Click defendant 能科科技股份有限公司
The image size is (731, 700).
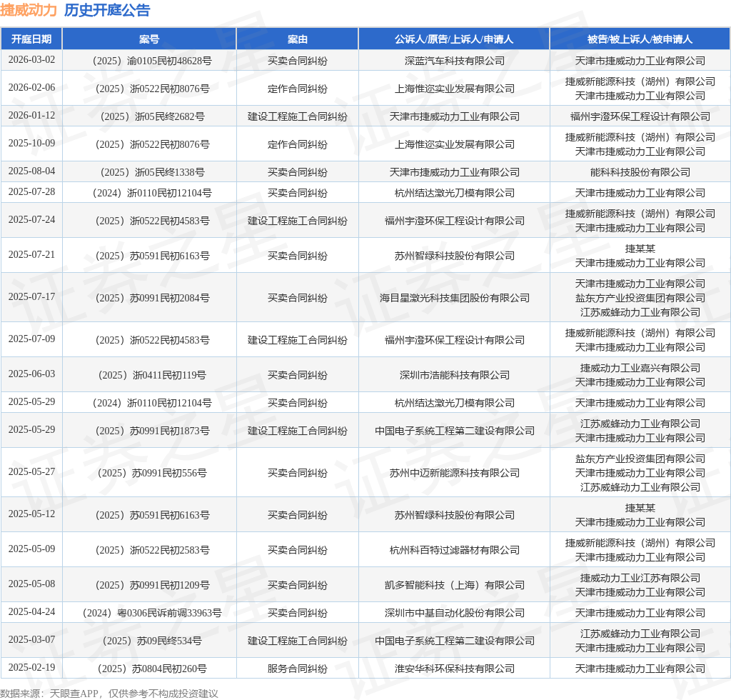[x=640, y=173]
